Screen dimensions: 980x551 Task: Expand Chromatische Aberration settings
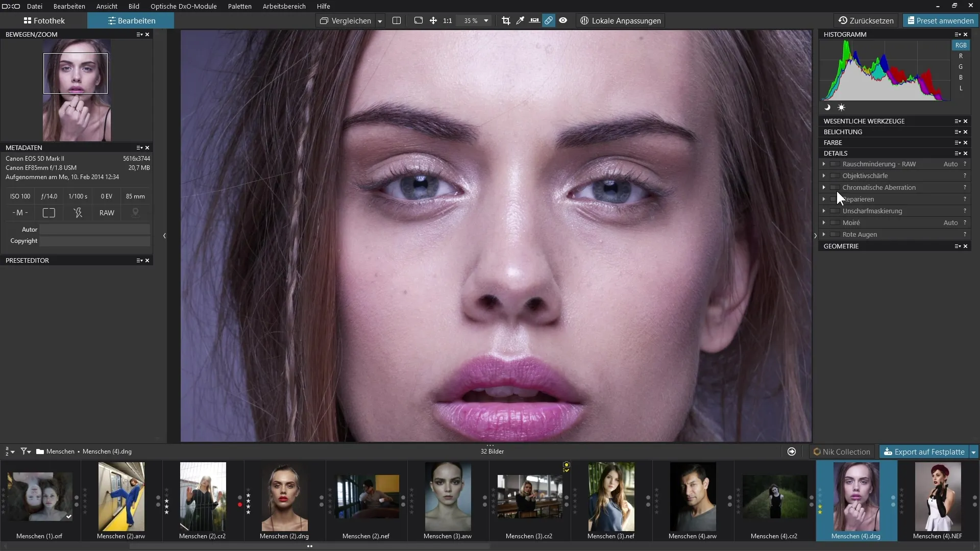(824, 188)
